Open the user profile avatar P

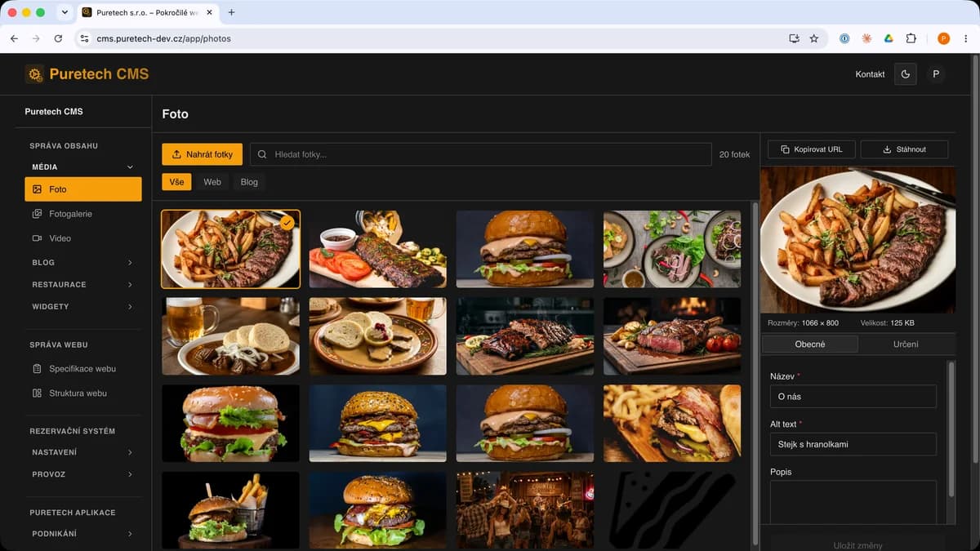point(936,74)
